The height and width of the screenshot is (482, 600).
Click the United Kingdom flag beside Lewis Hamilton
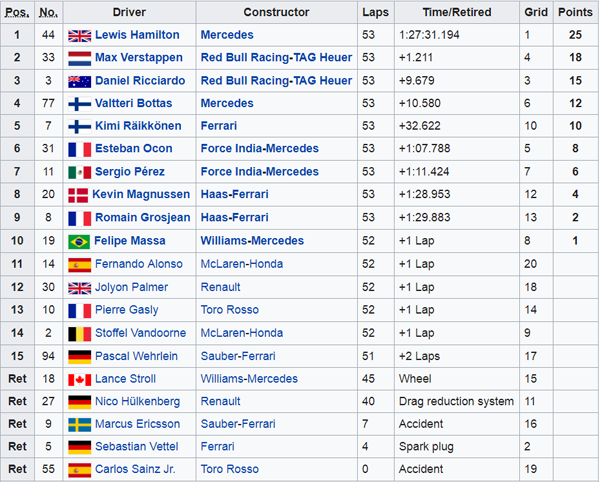(x=80, y=36)
